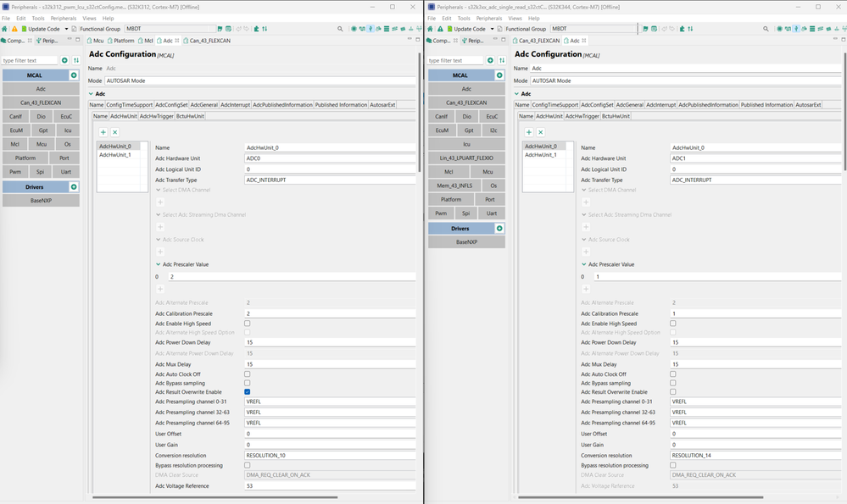Viewport: 847px width, 504px height.
Task: Select the highlighted Peripherals tool view icon
Action: click(371, 27)
